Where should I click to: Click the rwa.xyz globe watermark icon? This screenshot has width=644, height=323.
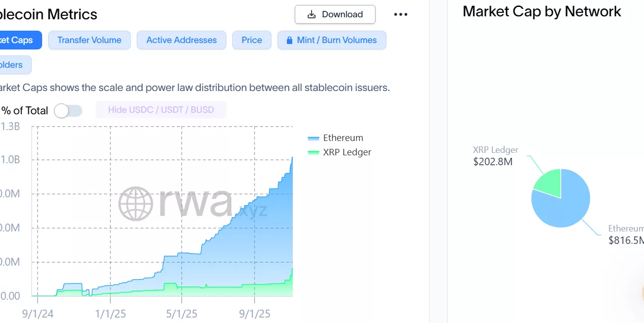(135, 203)
